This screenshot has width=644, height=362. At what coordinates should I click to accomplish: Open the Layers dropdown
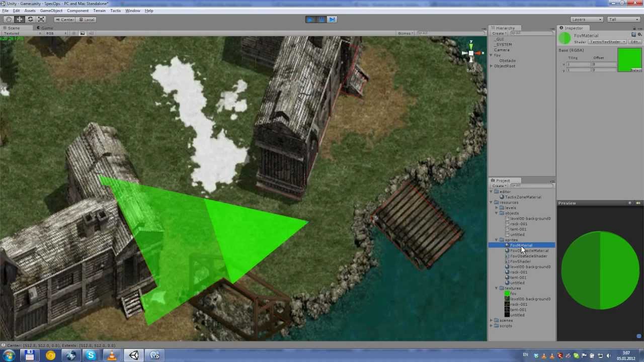586,19
